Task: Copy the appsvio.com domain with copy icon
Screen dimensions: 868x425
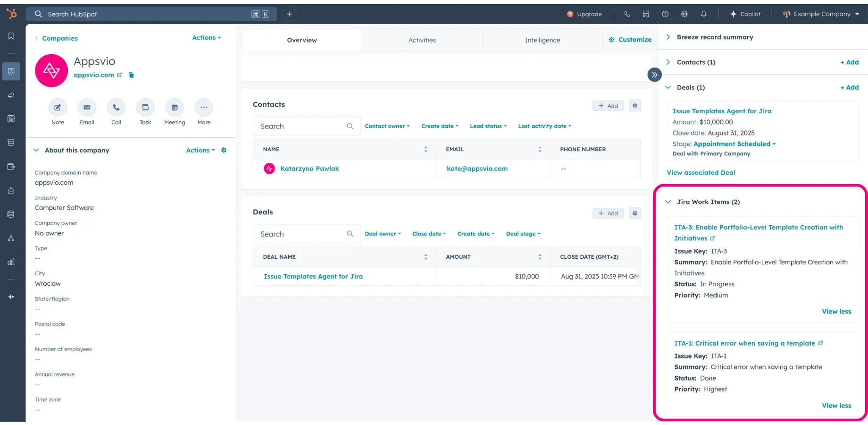Action: [131, 75]
